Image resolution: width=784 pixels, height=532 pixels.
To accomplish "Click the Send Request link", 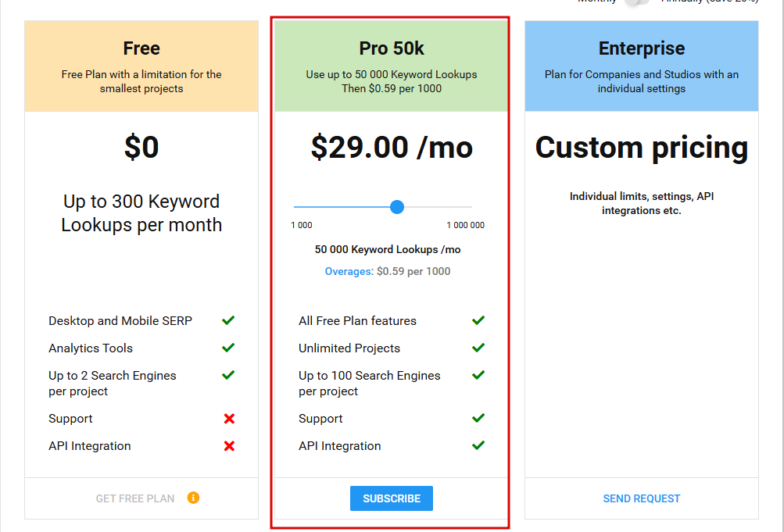I will (642, 498).
